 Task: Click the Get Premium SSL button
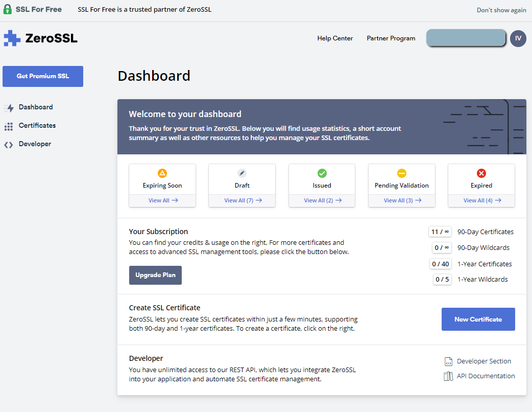[43, 76]
